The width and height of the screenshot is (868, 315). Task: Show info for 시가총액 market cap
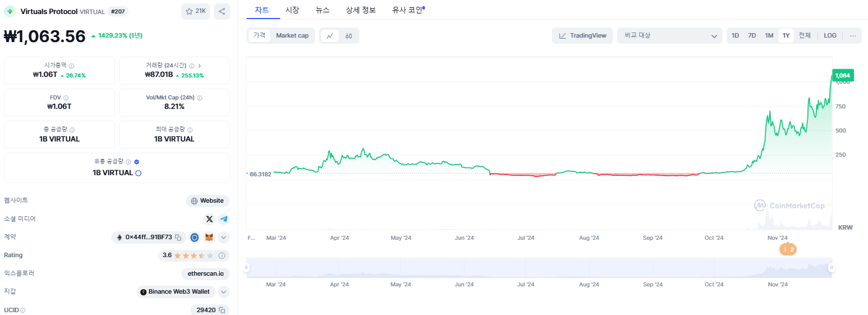point(72,66)
